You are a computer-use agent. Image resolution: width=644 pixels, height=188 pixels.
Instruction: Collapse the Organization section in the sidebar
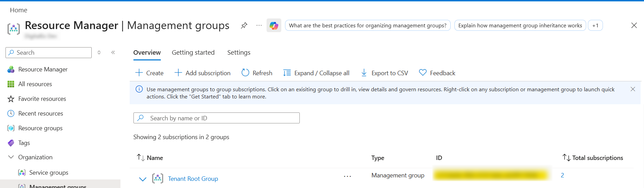point(11,157)
